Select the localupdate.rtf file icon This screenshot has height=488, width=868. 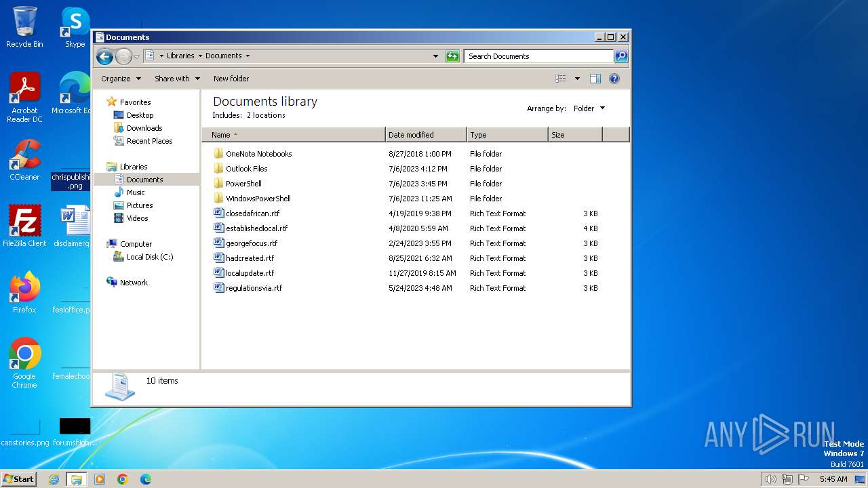[x=218, y=273]
